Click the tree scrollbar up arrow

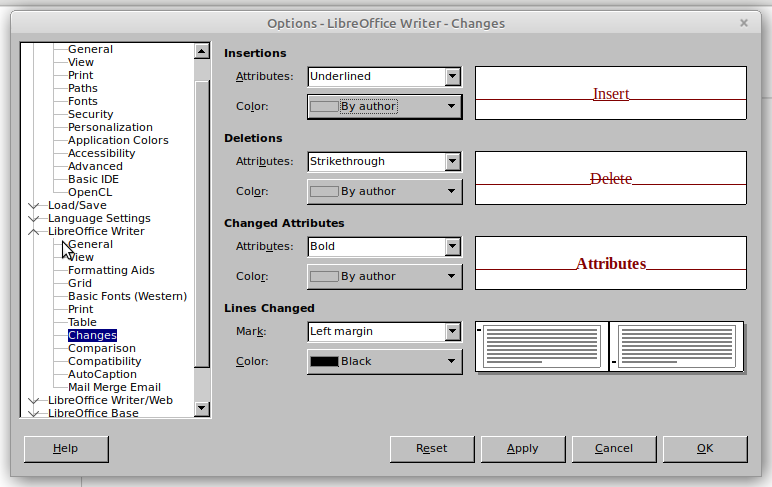(x=202, y=51)
